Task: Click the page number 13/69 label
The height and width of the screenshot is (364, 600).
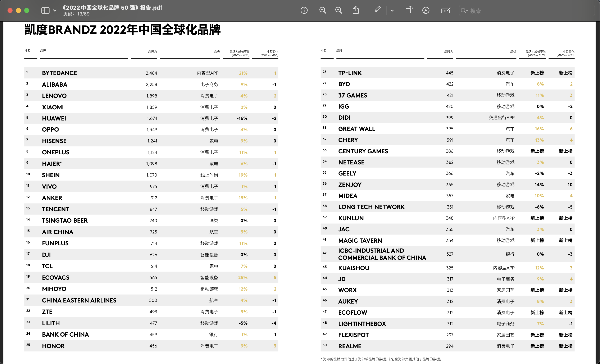Action: tap(76, 14)
